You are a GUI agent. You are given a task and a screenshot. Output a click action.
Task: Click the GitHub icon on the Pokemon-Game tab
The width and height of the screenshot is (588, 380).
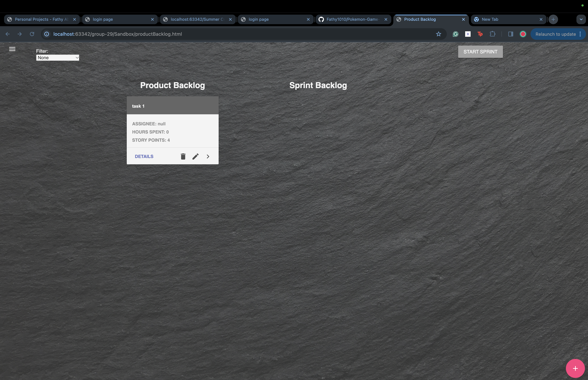pyautogui.click(x=321, y=19)
